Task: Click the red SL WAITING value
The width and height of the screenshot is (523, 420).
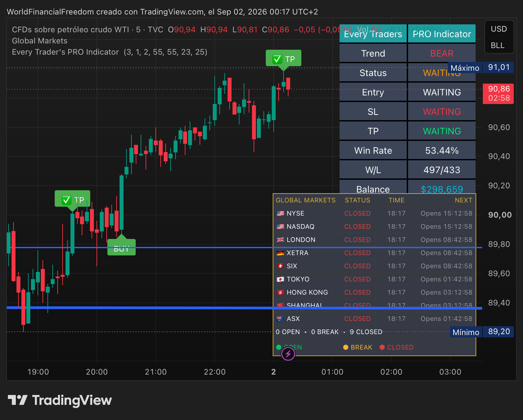Action: click(442, 112)
